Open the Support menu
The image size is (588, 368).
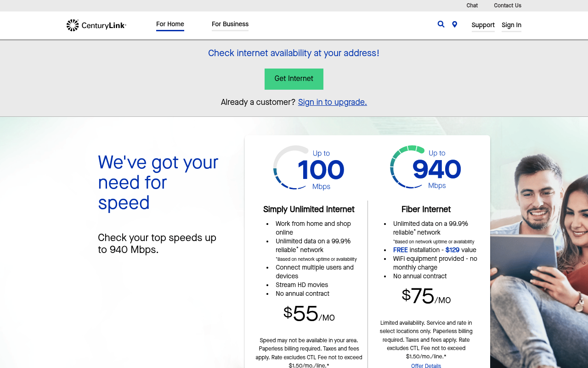point(483,25)
